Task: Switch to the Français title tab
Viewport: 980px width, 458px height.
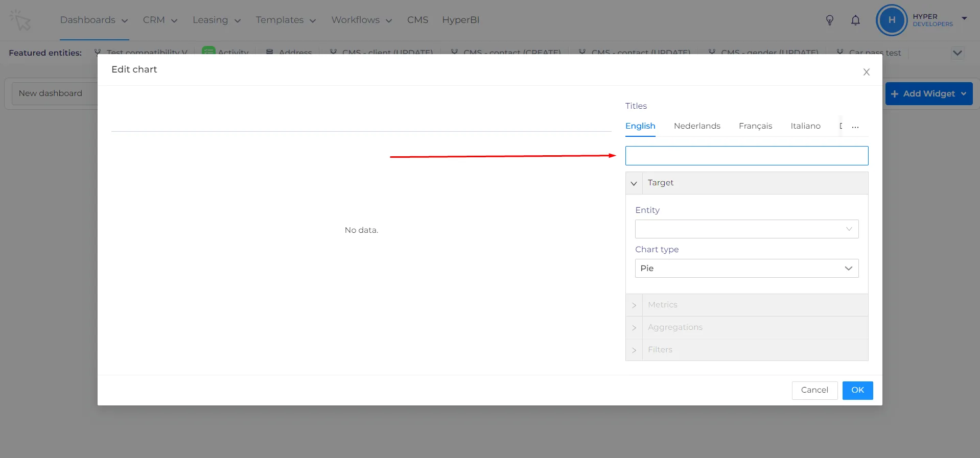Action: pyautogui.click(x=755, y=126)
